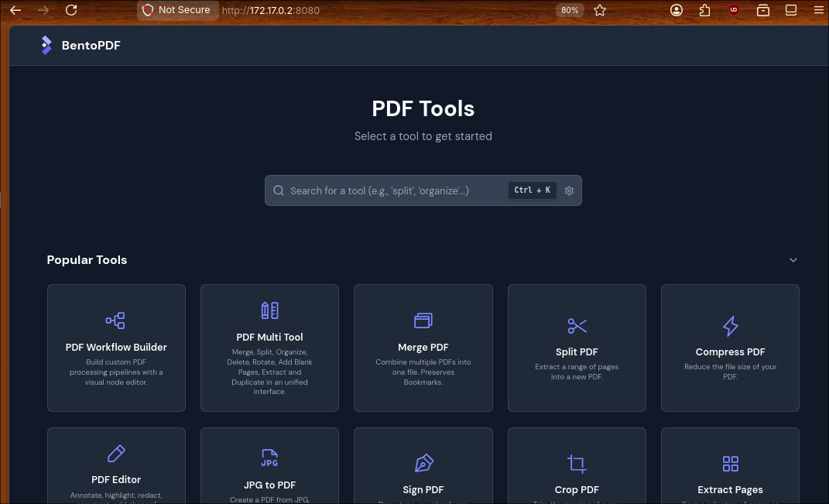Open the browser zoom 80% indicator
Viewport: 829px width, 504px height.
coord(570,10)
